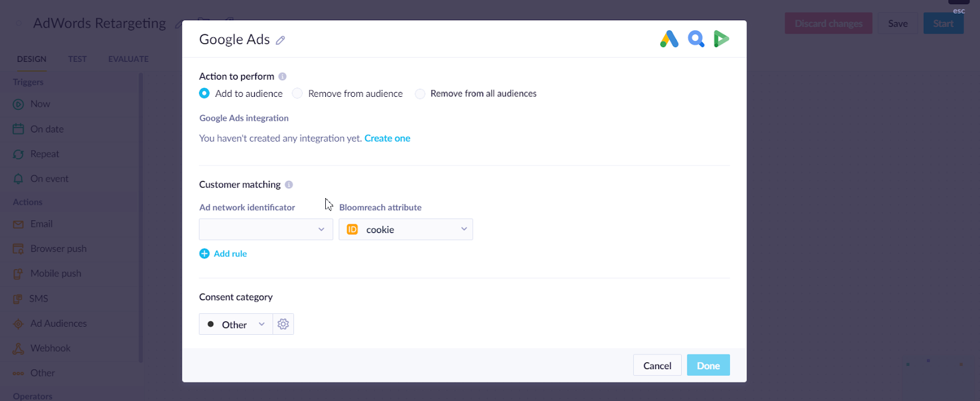The height and width of the screenshot is (401, 980).
Task: Click the Email action label
Action: (42, 224)
